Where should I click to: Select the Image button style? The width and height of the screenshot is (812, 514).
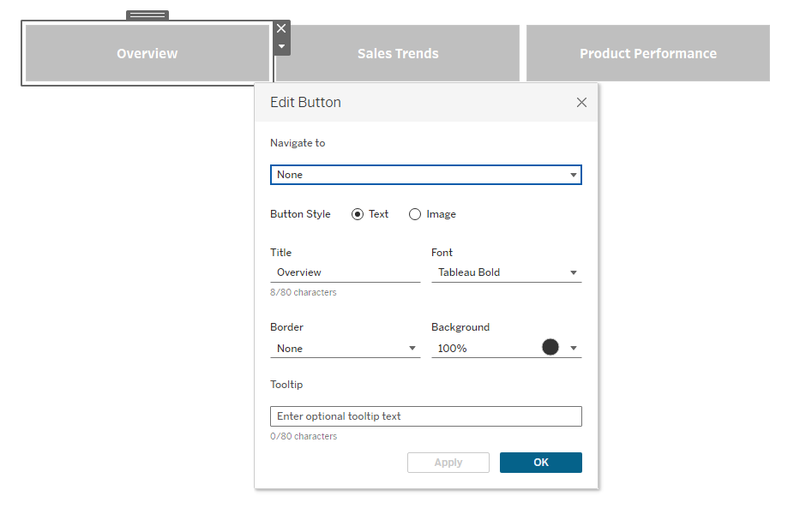[x=415, y=214]
